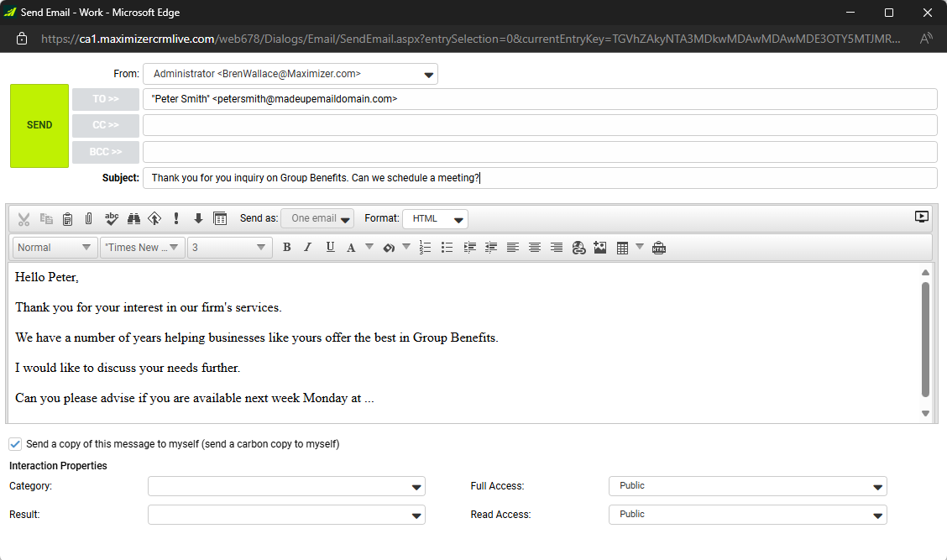Viewport: 947px width, 560px height.
Task: Click the second indent icon before align left
Action: click(491, 248)
